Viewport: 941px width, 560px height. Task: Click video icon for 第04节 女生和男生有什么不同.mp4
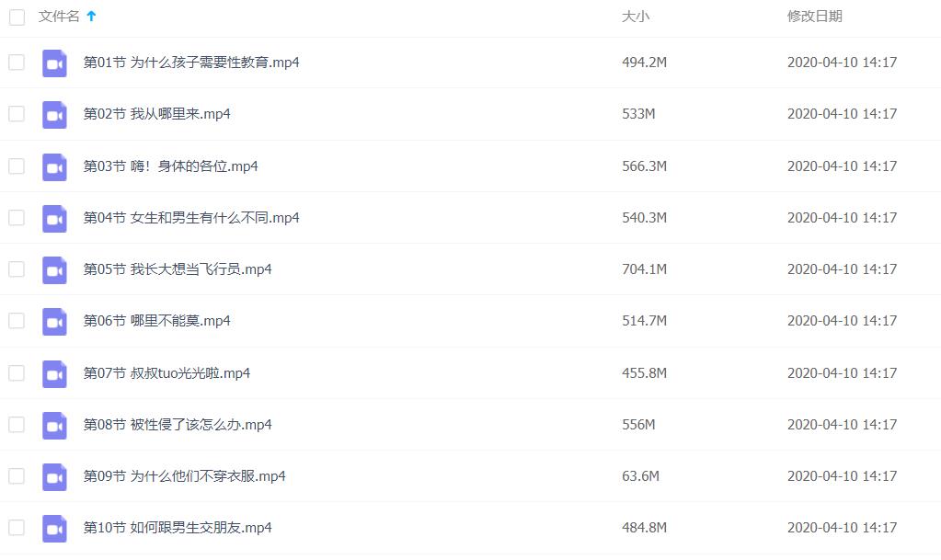coord(54,219)
